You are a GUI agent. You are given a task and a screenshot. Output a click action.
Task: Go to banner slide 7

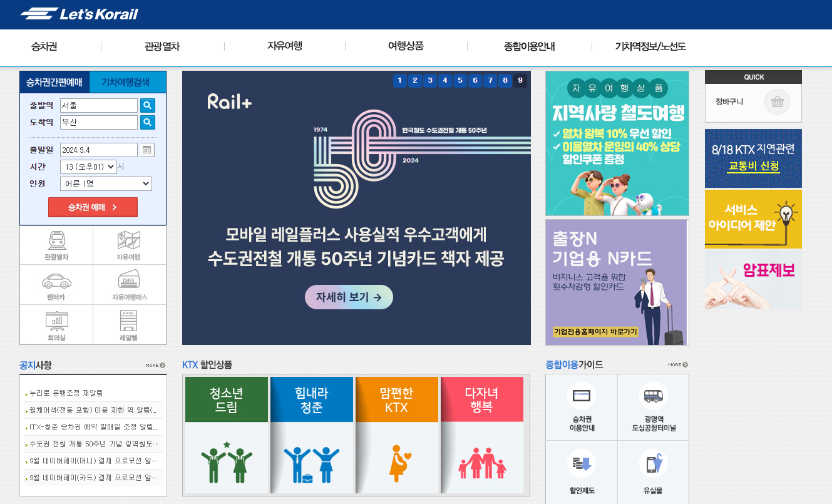[x=490, y=80]
